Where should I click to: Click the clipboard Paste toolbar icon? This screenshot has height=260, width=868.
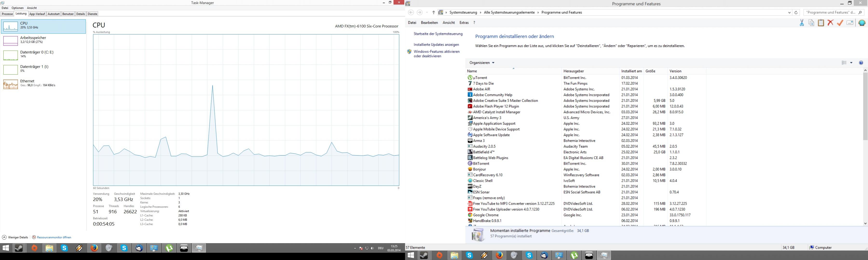[821, 23]
